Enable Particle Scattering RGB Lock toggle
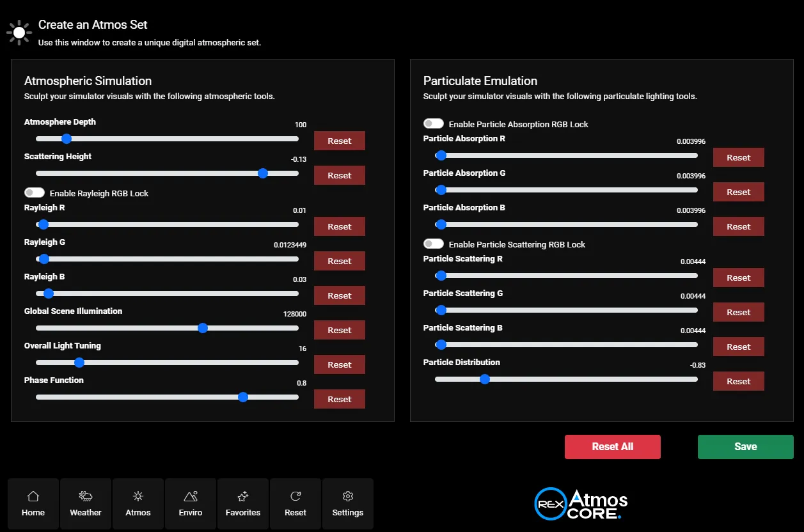This screenshot has height=532, width=804. 434,244
